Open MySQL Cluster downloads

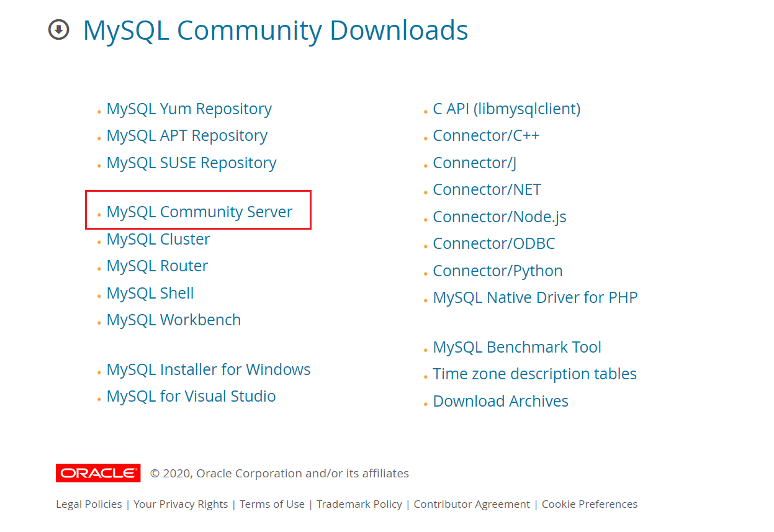[158, 238]
